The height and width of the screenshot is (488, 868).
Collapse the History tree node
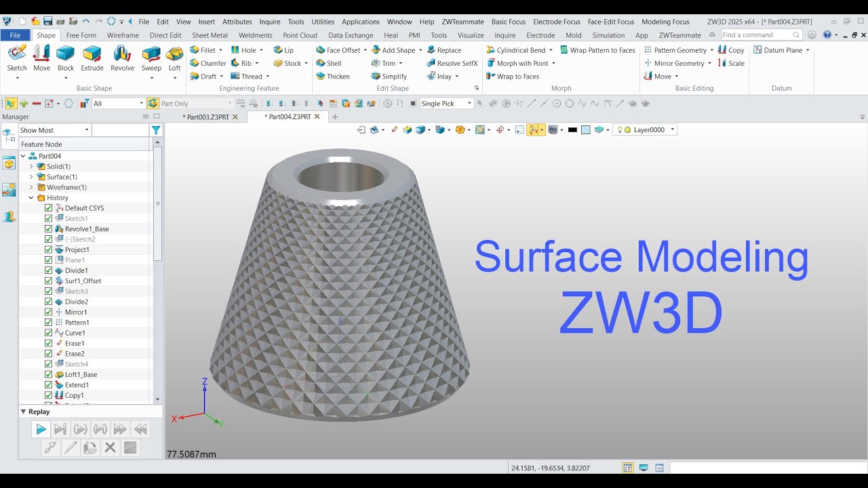click(x=31, y=198)
